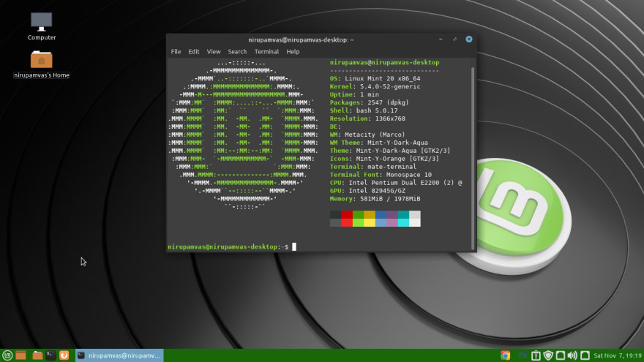The image size is (644, 362).
Task: Open the clipboard notification tray icon
Action: (536, 355)
